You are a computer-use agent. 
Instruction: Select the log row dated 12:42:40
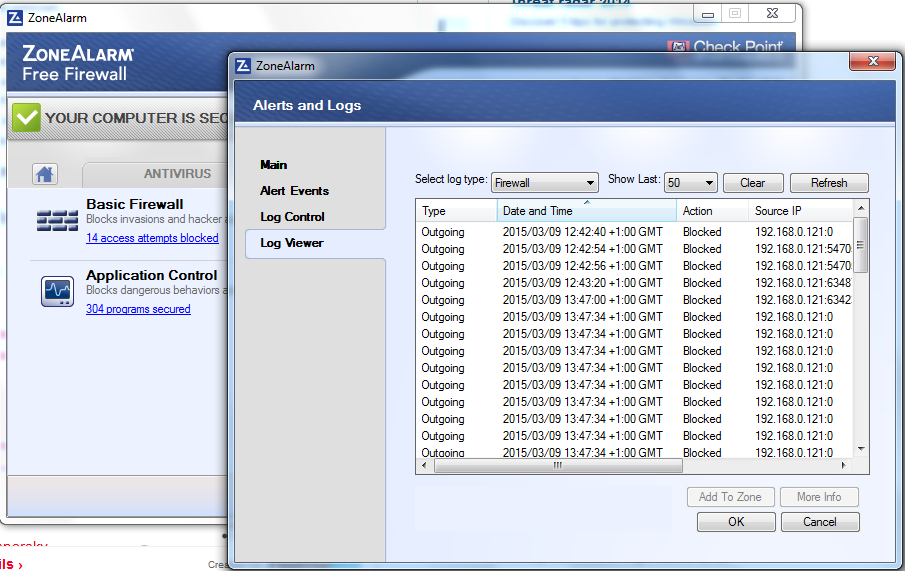(x=634, y=232)
